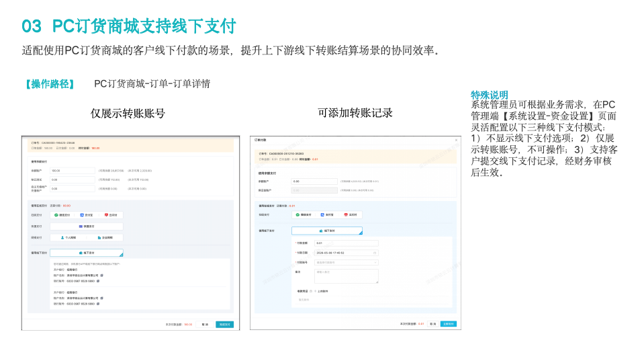The height and width of the screenshot is (363, 644).
Task: Click order number text in 订单付款 dialog
Action: tap(281, 154)
